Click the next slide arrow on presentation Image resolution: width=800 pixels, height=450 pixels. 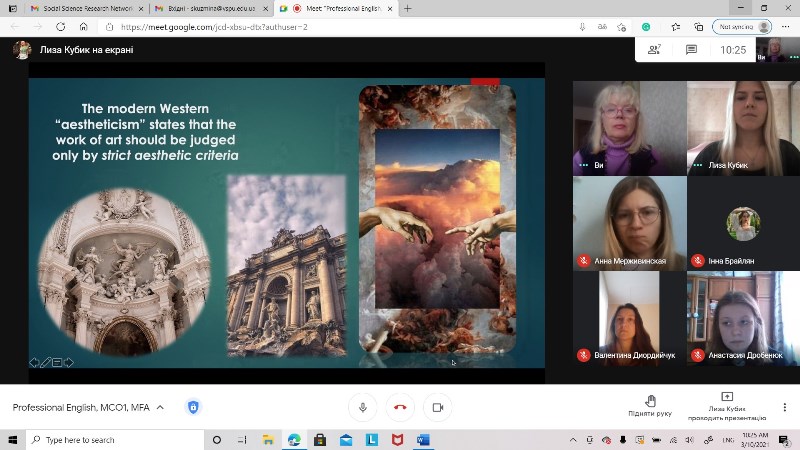69,363
